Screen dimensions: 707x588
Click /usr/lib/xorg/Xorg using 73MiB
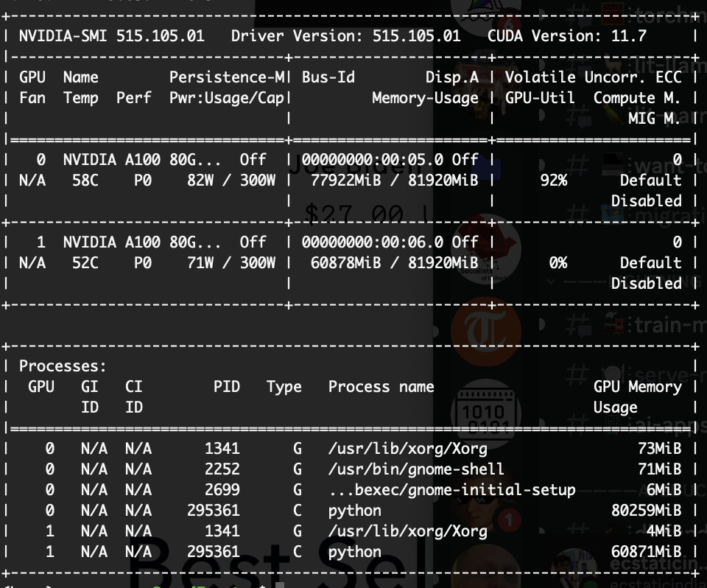tap(407, 449)
